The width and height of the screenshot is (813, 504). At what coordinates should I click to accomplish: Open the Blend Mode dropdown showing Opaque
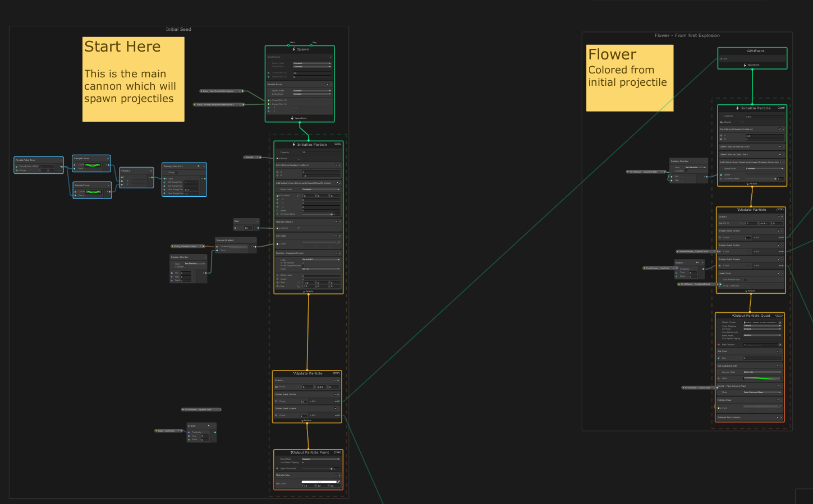(321, 459)
